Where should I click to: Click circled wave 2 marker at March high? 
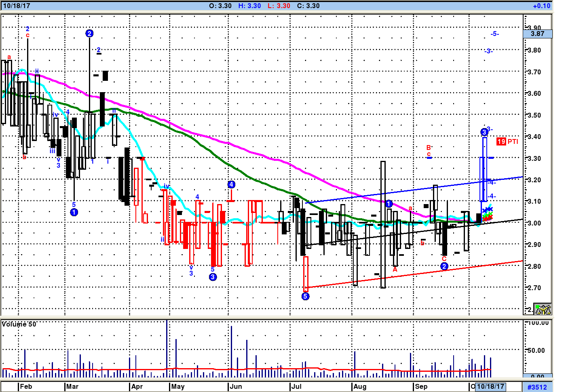point(89,34)
